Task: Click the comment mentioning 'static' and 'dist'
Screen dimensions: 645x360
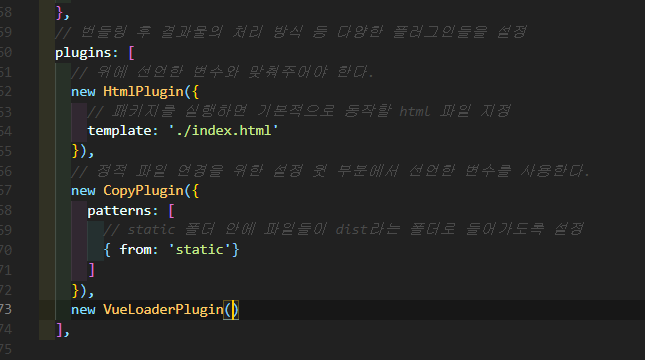Action: (x=343, y=229)
